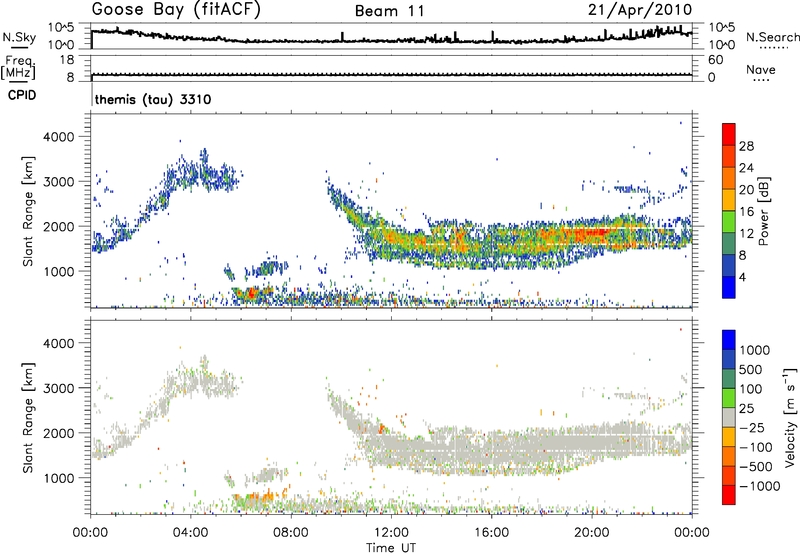Viewport: 800px width, 554px height.
Task: Click the "Goose Bay (fitACF)" title
Action: [176, 10]
